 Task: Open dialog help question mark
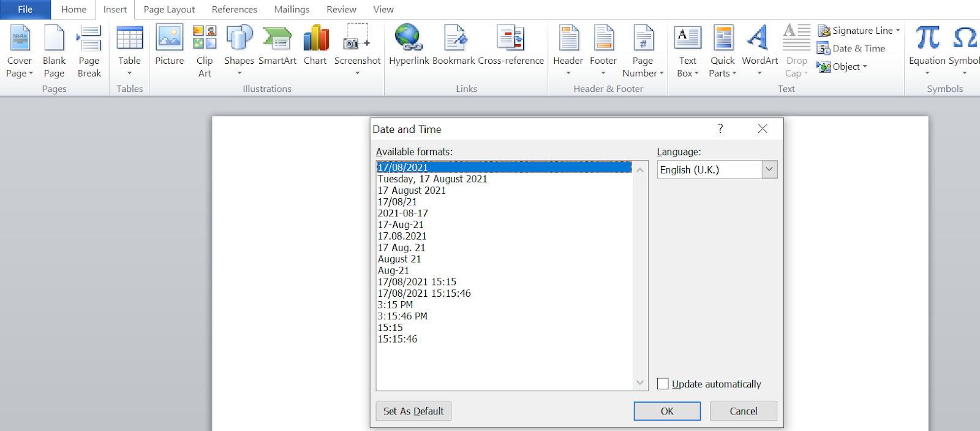(720, 129)
